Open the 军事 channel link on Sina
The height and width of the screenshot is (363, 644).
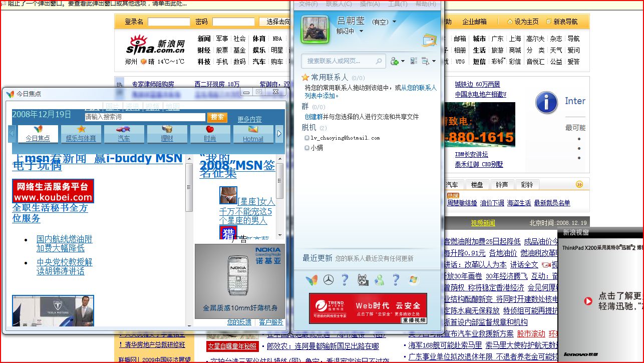[222, 39]
